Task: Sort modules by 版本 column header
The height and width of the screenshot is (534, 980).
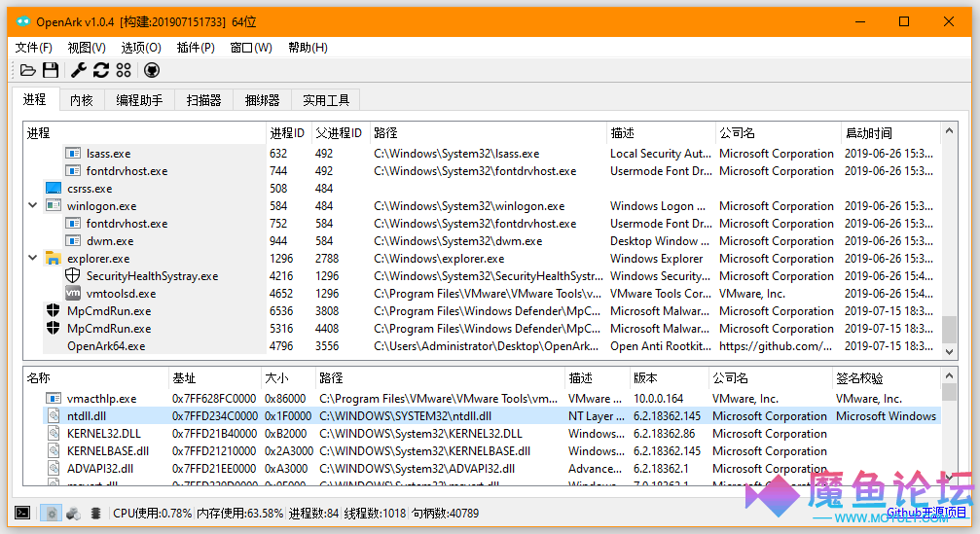Action: 669,377
